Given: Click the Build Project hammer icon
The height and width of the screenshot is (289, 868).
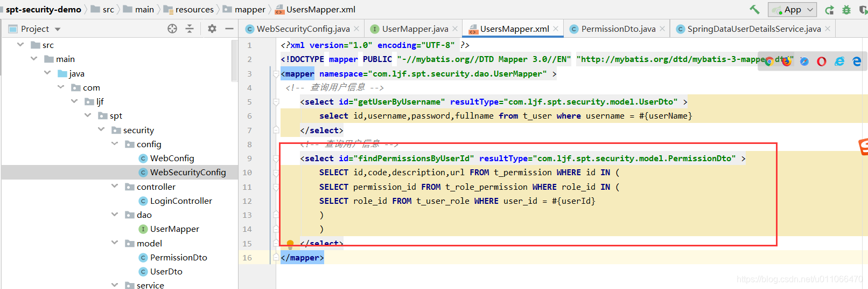Looking at the screenshot, I should (x=754, y=9).
